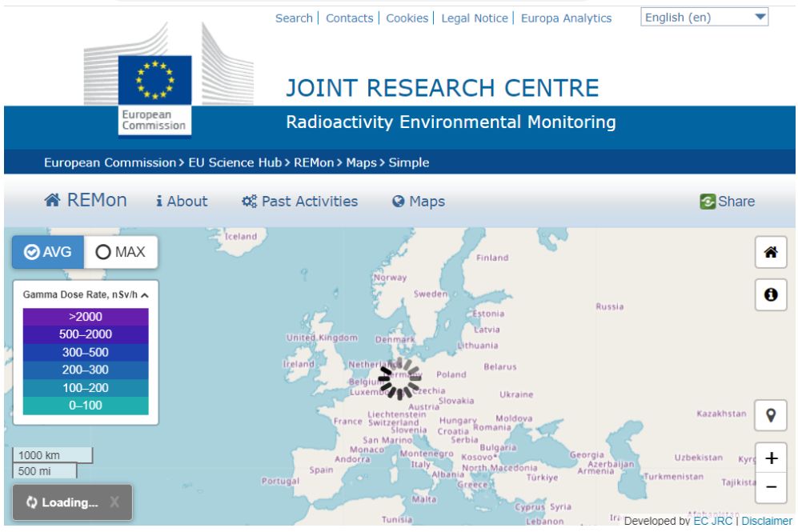Viewport: 798px width, 532px height.
Task: Click the Malta label on map
Action: point(424,499)
